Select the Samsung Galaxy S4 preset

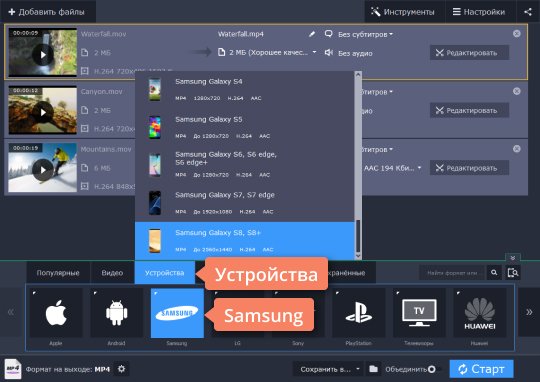245,90
